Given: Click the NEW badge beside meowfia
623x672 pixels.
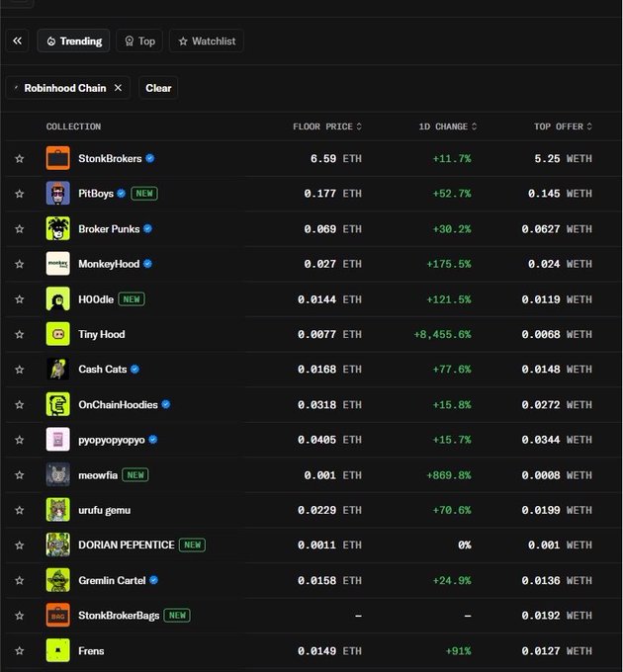Looking at the screenshot, I should [x=135, y=475].
